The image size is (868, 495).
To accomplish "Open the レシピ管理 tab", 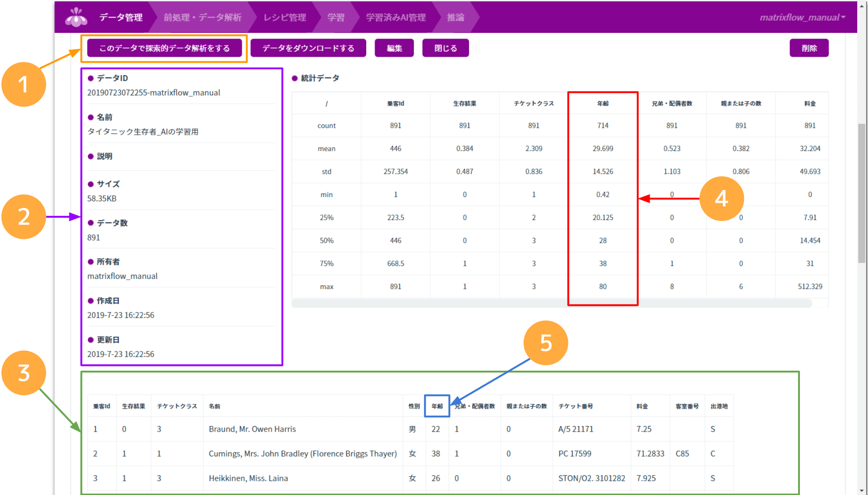I will tap(284, 17).
